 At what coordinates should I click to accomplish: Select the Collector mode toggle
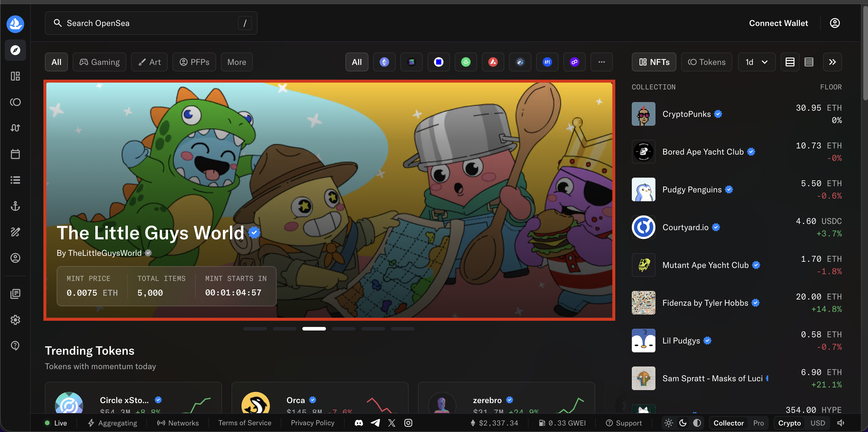pos(729,423)
